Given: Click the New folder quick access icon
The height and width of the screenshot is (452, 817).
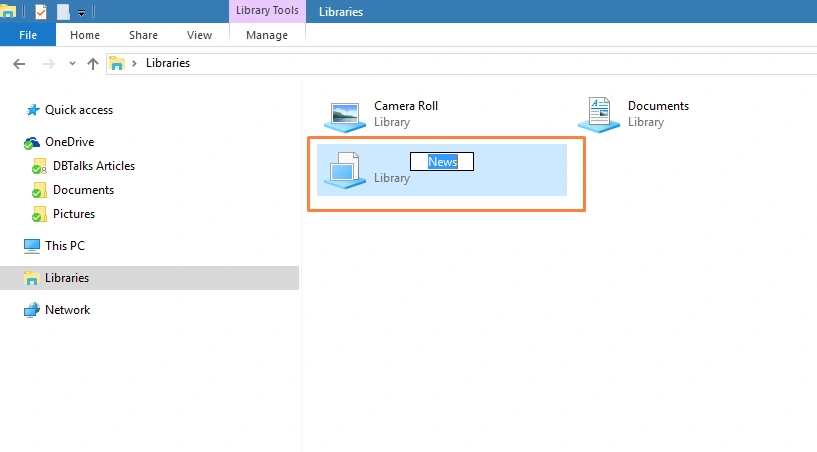Looking at the screenshot, I should click(63, 11).
